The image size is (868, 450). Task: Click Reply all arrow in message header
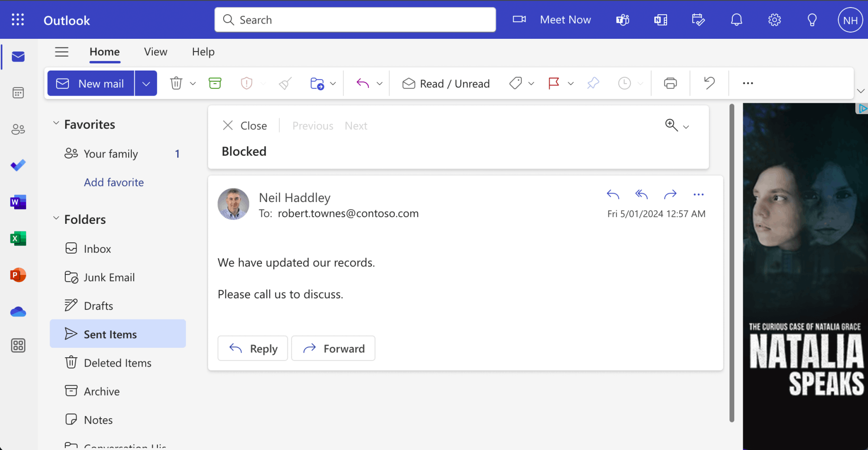pyautogui.click(x=642, y=194)
